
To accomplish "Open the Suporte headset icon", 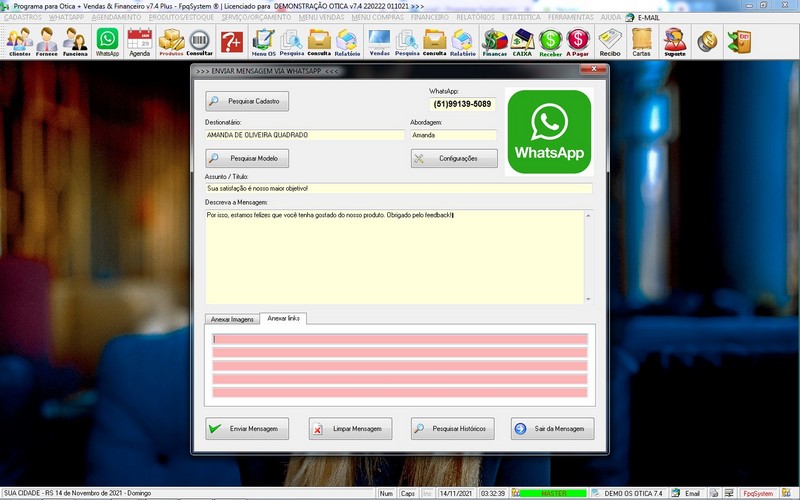I will (674, 42).
